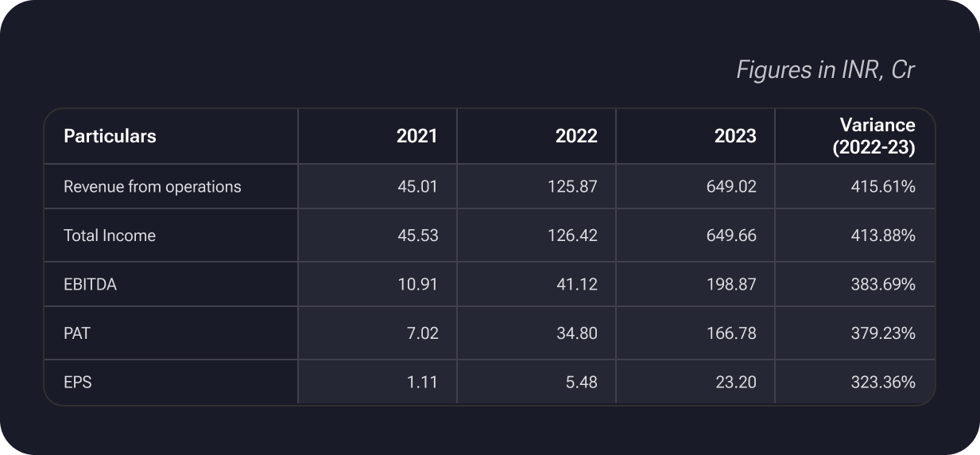Select the 2022 column header
Screen dimensions: 980x455
(x=576, y=136)
